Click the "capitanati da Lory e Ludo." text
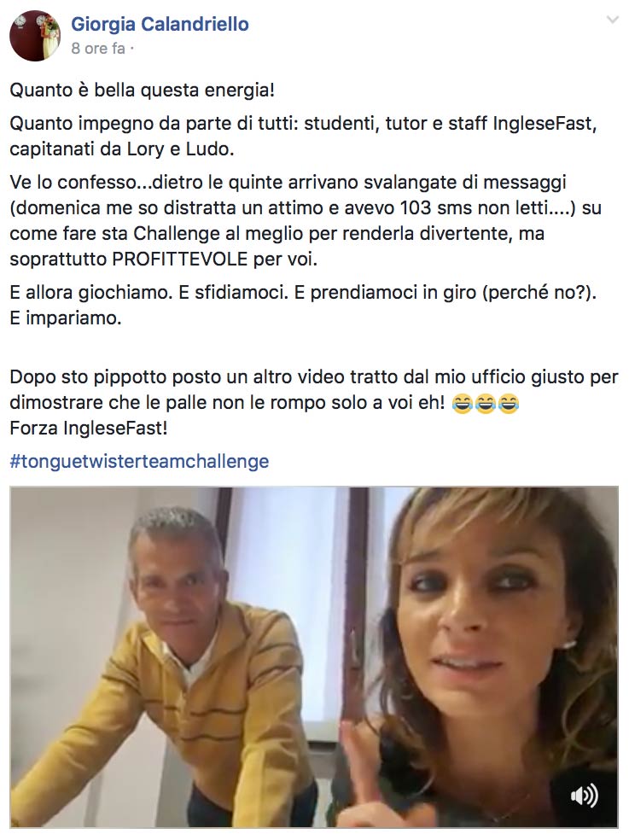This screenshot has height=840, width=629. point(122,149)
